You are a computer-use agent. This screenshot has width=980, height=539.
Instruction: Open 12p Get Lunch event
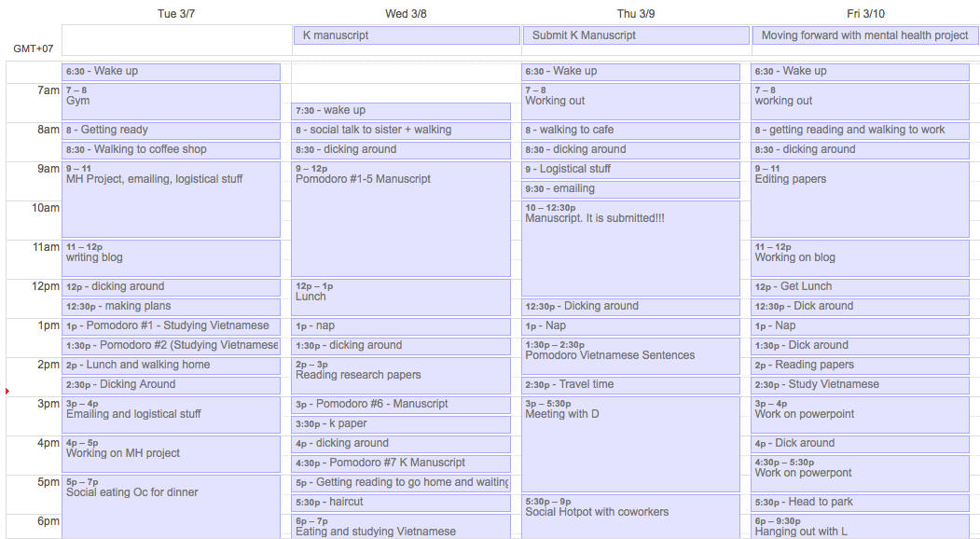coord(860,287)
